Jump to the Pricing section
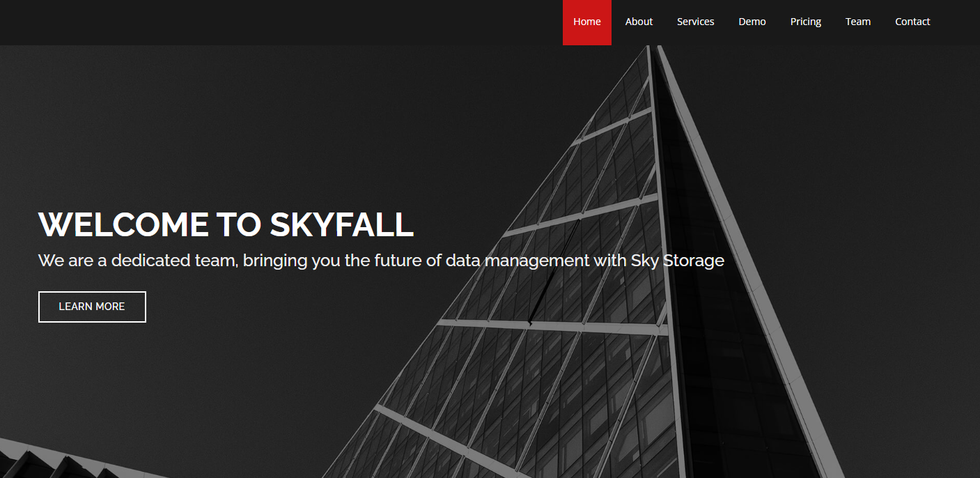The width and height of the screenshot is (980, 478). point(805,22)
